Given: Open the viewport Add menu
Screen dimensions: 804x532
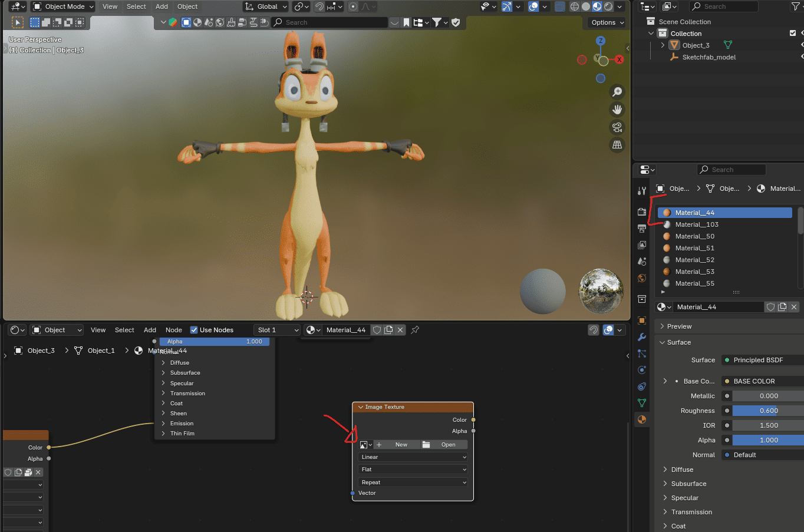Looking at the screenshot, I should [162, 6].
